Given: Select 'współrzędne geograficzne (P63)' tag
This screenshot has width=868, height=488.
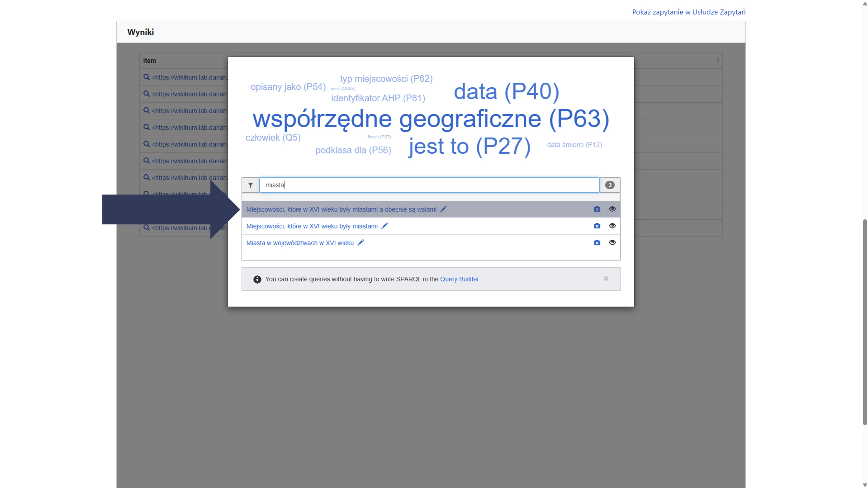Looking at the screenshot, I should point(431,119).
